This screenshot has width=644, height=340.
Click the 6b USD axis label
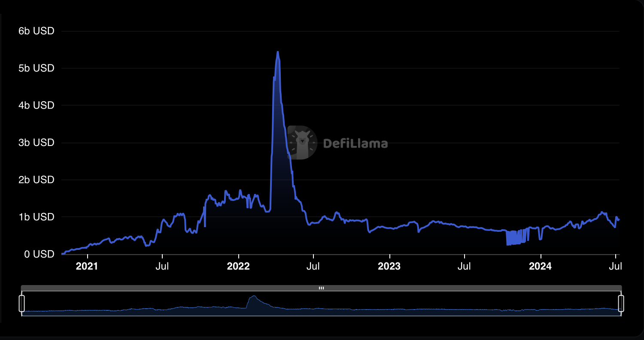36,31
